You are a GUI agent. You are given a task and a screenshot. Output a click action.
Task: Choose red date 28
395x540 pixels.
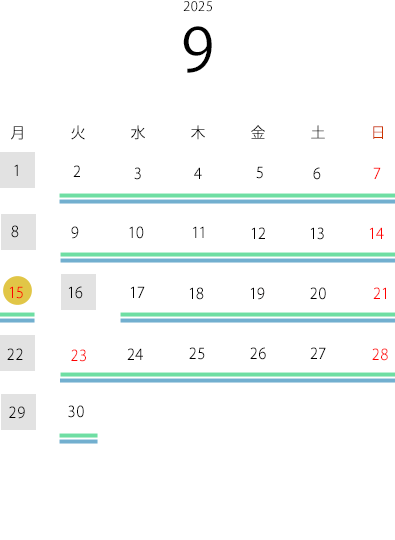(x=380, y=354)
